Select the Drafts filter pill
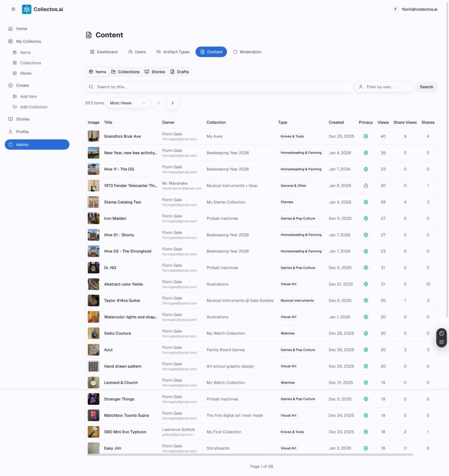Viewport: 449px width, 476px height. click(180, 72)
